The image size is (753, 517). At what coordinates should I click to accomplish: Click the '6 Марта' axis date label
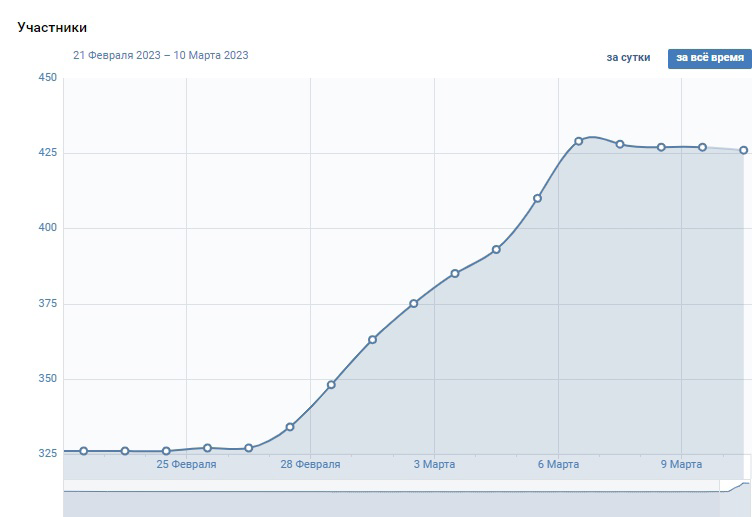558,464
